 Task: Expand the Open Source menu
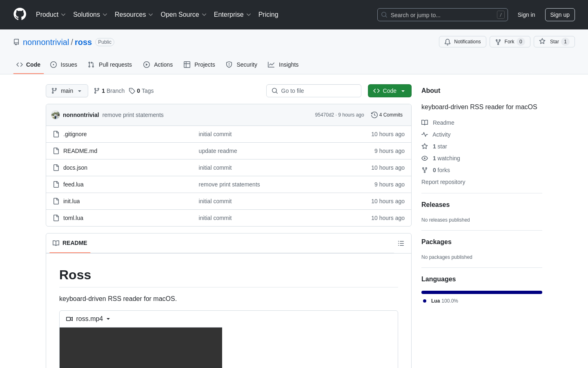coord(184,15)
